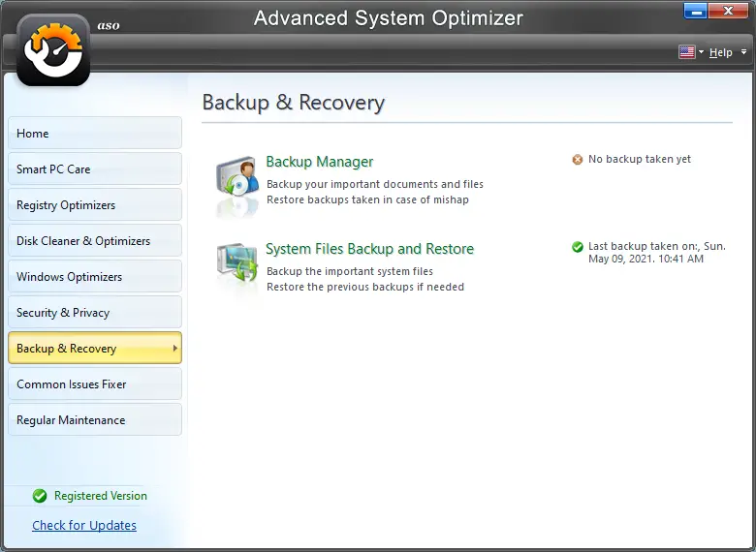Image resolution: width=756 pixels, height=552 pixels.
Task: Click 'Restore backups taken in case of mishap'
Action: pyautogui.click(x=367, y=199)
